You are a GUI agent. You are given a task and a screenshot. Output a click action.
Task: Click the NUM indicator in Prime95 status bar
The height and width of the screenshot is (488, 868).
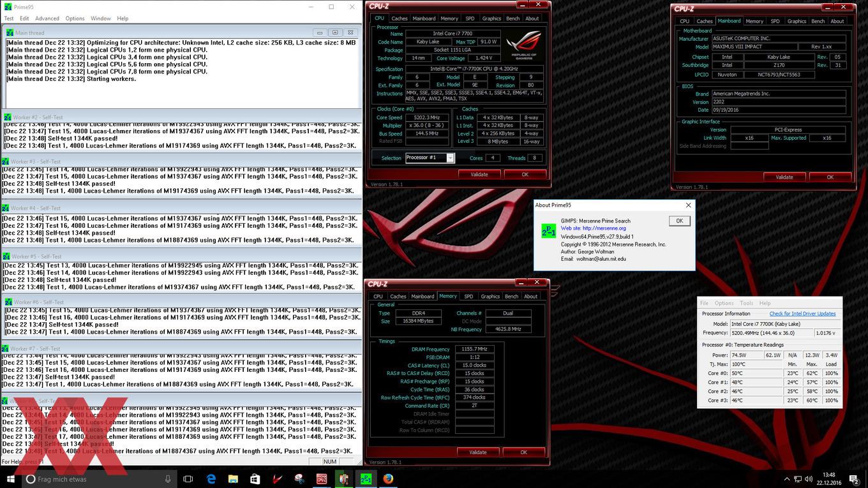(x=330, y=461)
